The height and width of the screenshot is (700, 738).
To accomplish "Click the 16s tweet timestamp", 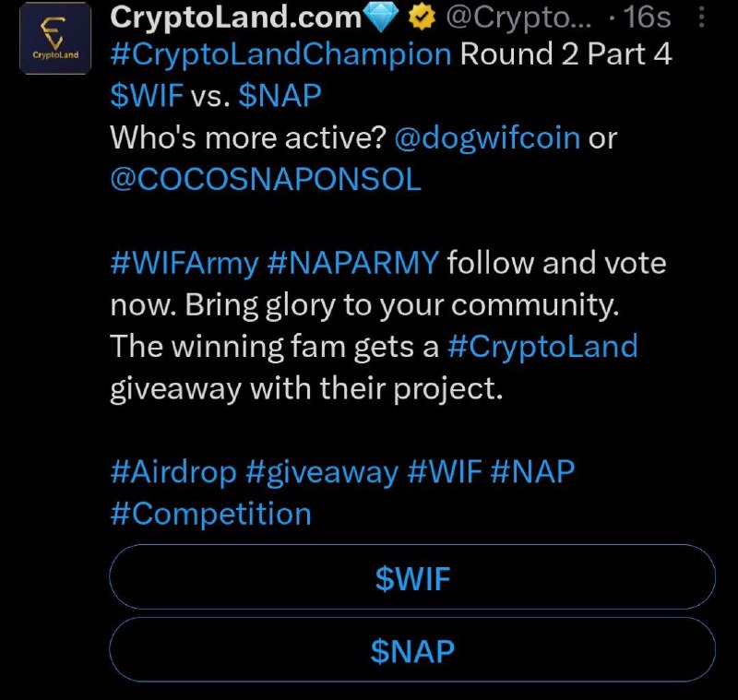I will tap(647, 18).
